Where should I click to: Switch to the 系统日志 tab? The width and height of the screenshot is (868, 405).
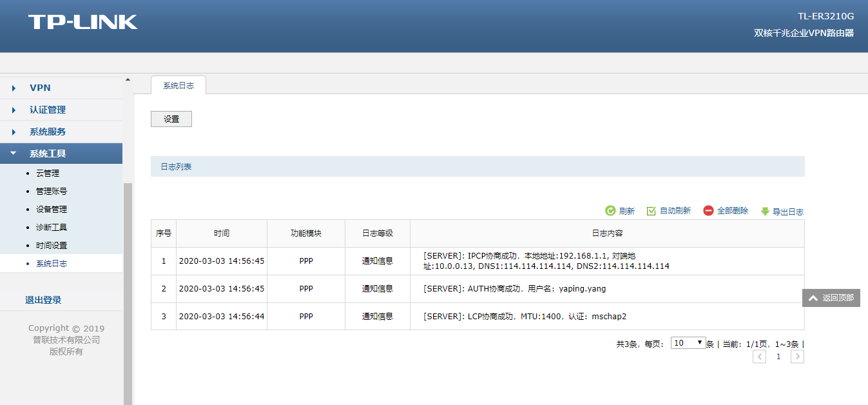pos(178,85)
